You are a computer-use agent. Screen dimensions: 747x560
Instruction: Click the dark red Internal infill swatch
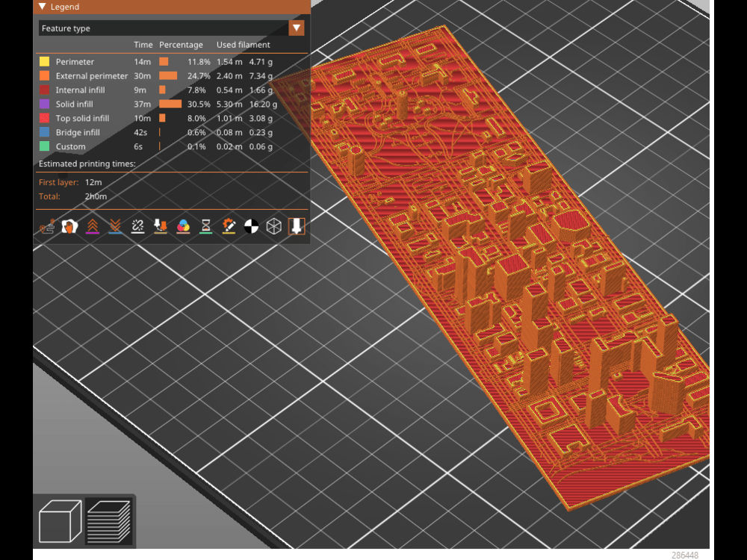44,90
